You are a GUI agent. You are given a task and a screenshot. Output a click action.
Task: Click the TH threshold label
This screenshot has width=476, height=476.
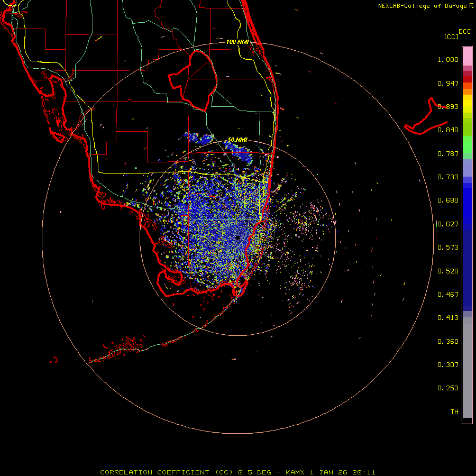click(454, 412)
